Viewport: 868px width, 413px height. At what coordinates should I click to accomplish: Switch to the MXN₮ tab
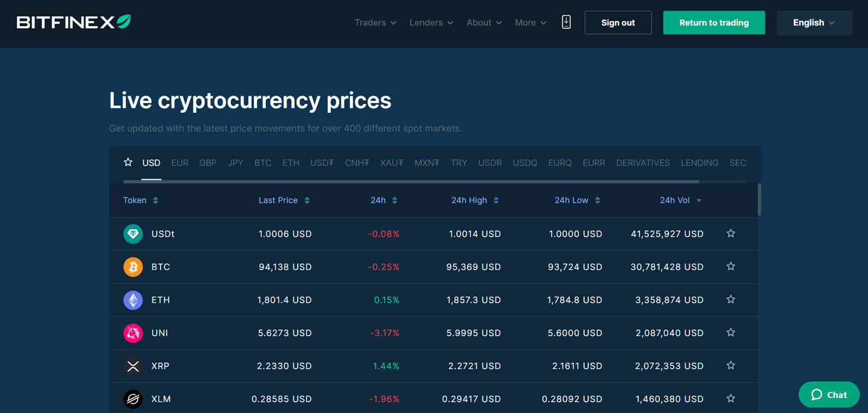(x=427, y=163)
